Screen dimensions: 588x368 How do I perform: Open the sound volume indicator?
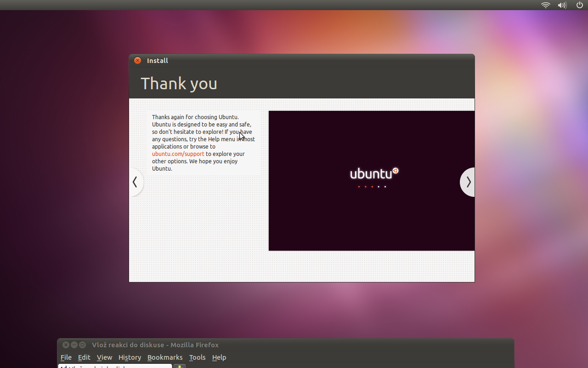point(562,5)
